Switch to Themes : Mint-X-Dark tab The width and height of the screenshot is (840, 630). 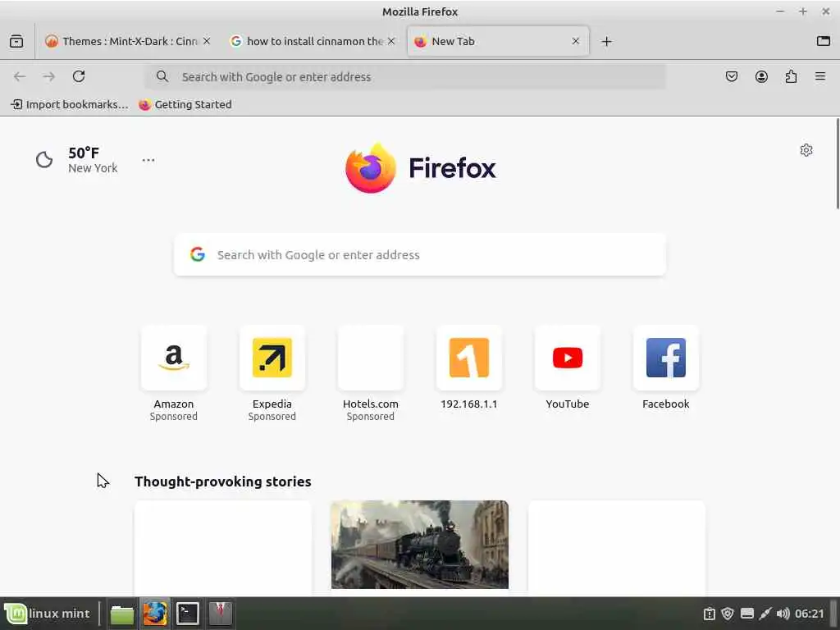tap(127, 41)
